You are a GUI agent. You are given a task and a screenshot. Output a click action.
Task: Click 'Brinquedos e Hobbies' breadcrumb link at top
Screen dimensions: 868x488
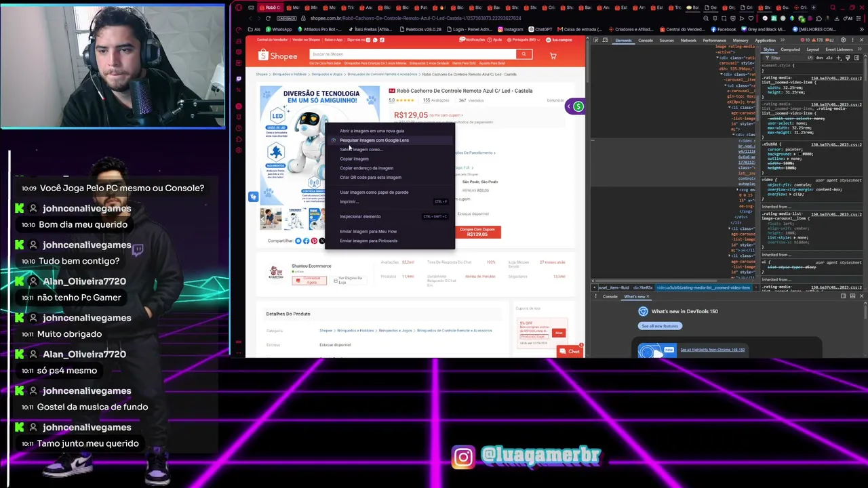click(290, 74)
